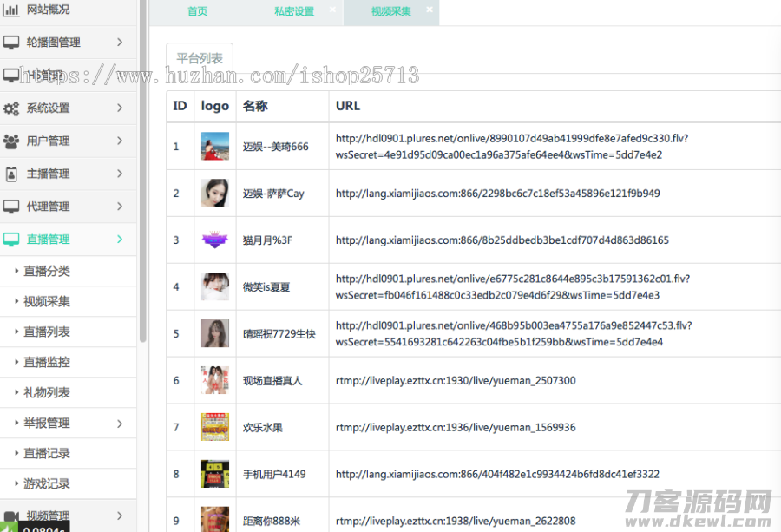
Task: Expand the 举报管理 submenu arrow
Action: (120, 424)
